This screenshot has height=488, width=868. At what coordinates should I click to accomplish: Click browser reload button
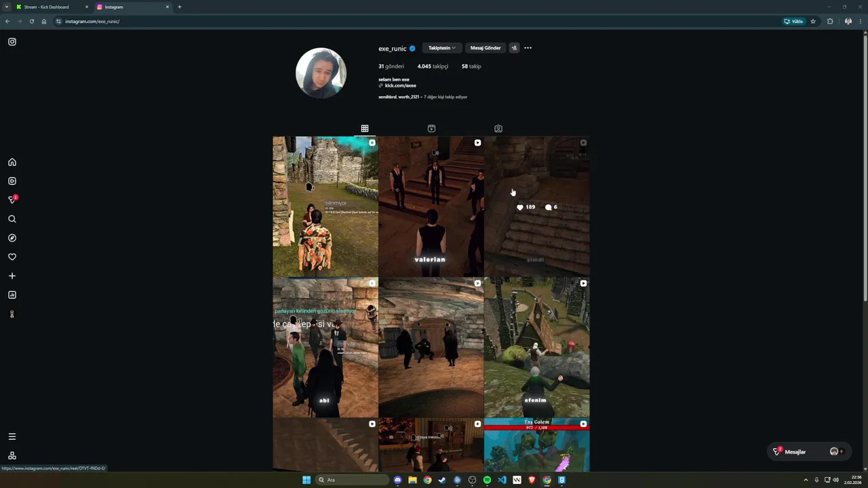pyautogui.click(x=31, y=21)
